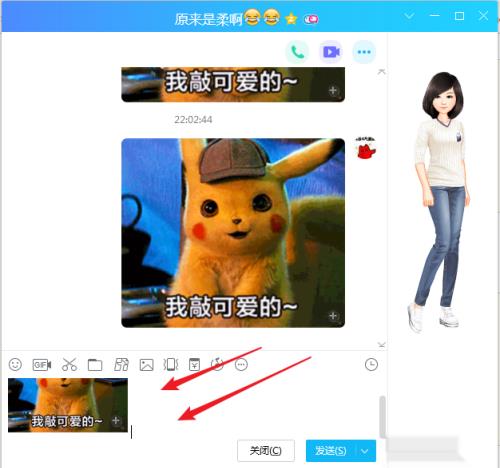Open more toolbar options ellipsis circle
500x468 pixels.
[241, 365]
